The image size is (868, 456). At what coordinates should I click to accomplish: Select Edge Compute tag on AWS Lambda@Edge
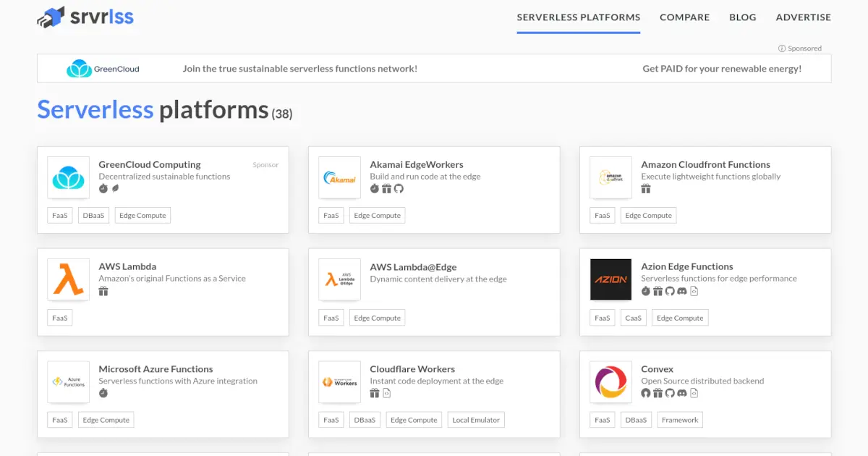[378, 318]
